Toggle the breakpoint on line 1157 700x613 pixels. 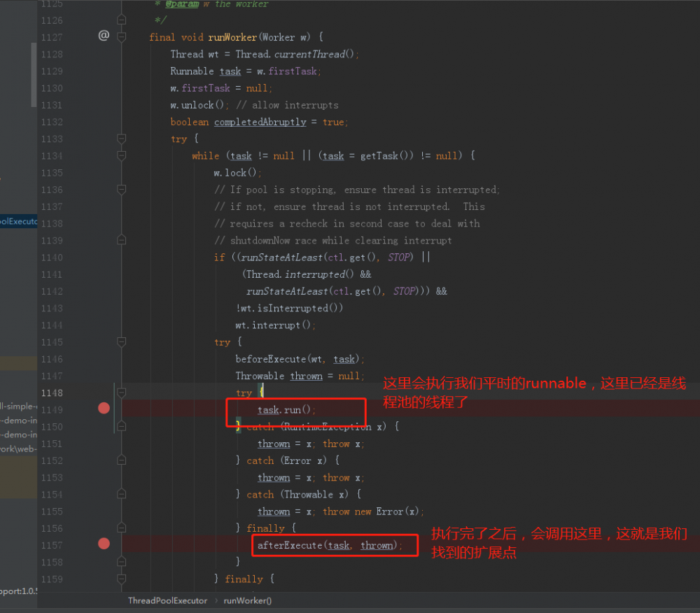click(x=104, y=544)
